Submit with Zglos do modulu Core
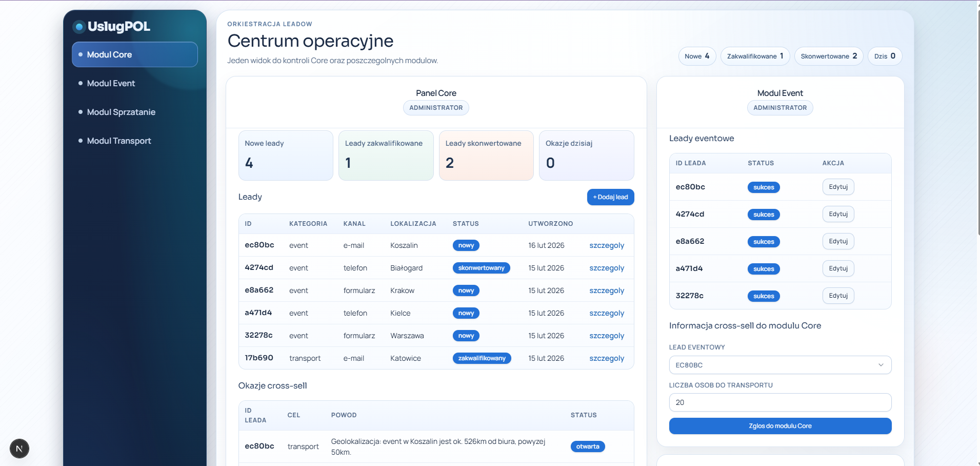 click(x=779, y=426)
